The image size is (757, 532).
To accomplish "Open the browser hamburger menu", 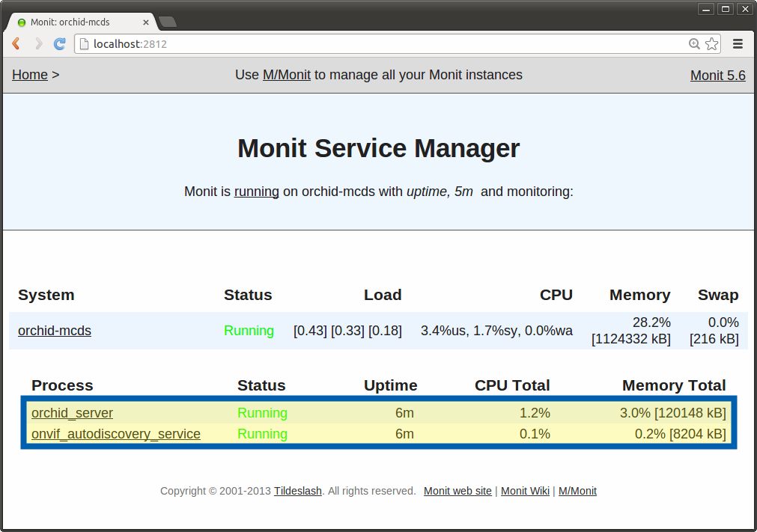I will coord(738,44).
